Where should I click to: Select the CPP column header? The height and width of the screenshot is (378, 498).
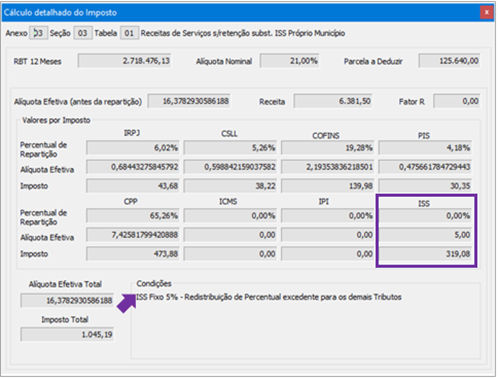(x=131, y=201)
